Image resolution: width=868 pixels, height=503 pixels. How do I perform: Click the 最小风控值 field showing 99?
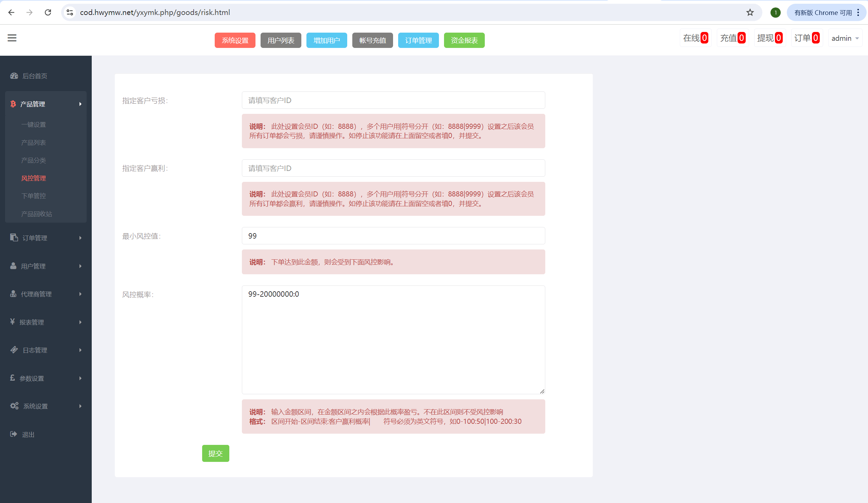393,236
